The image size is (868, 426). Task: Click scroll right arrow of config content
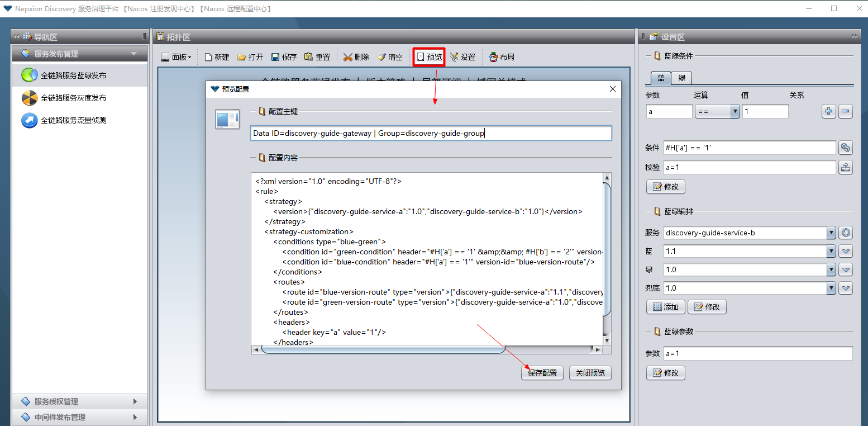597,349
